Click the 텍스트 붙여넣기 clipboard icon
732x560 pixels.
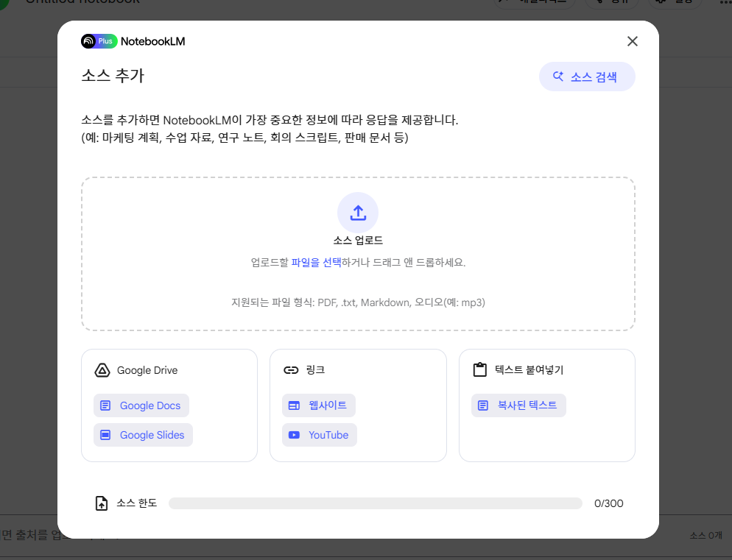[480, 370]
